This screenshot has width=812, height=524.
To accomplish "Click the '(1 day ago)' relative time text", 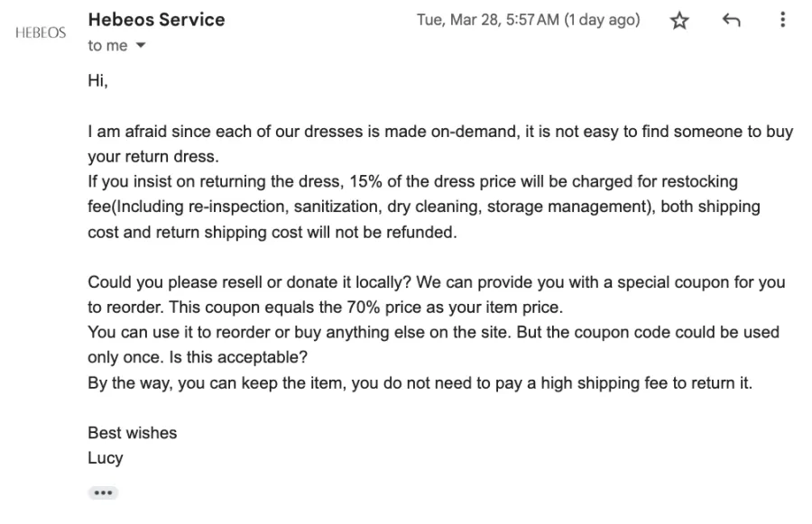I will 603,20.
